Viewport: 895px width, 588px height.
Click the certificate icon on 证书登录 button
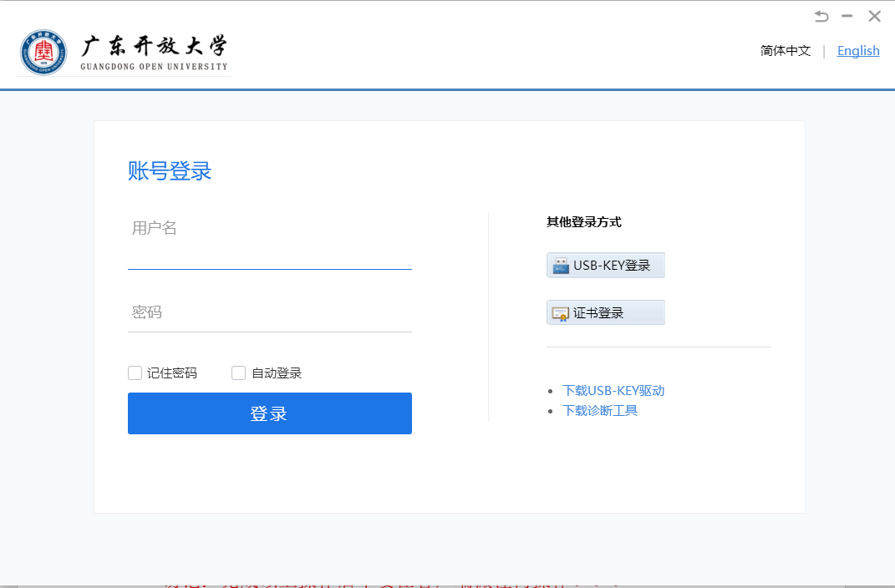pos(560,313)
